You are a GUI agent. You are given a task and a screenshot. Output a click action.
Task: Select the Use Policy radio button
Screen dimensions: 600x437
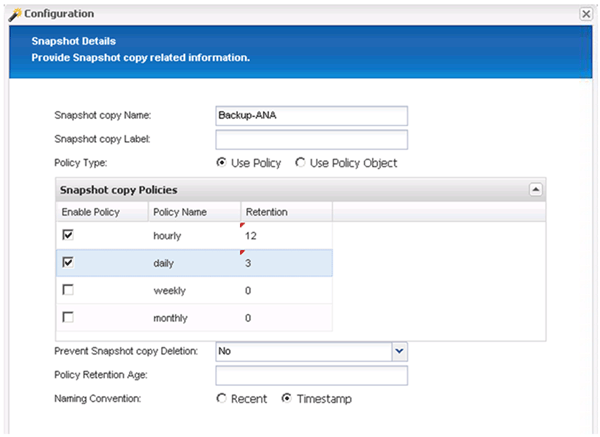tap(222, 163)
